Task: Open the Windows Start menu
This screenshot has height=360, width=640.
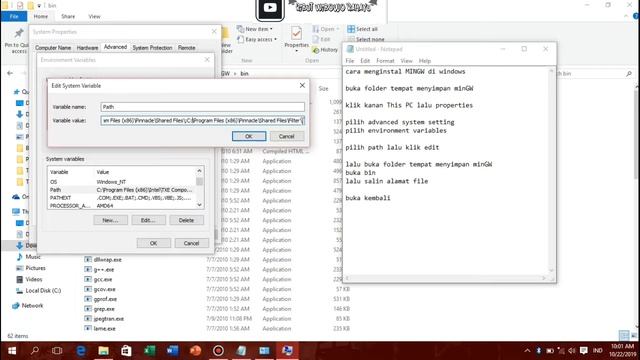Action: [11, 351]
